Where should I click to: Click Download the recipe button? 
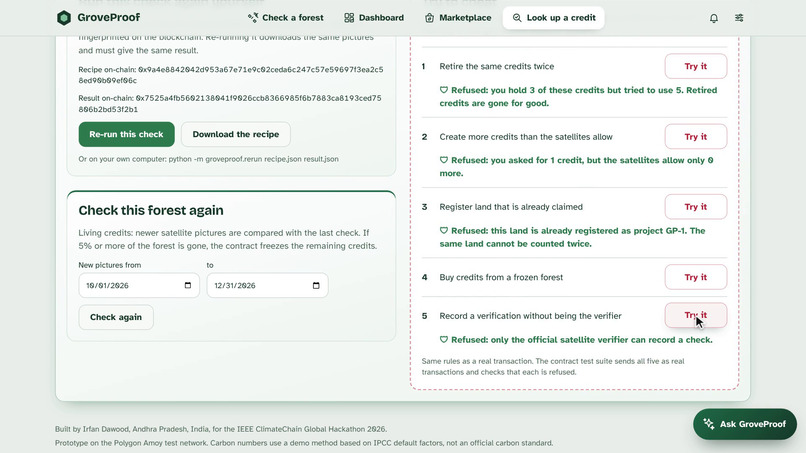pos(235,134)
